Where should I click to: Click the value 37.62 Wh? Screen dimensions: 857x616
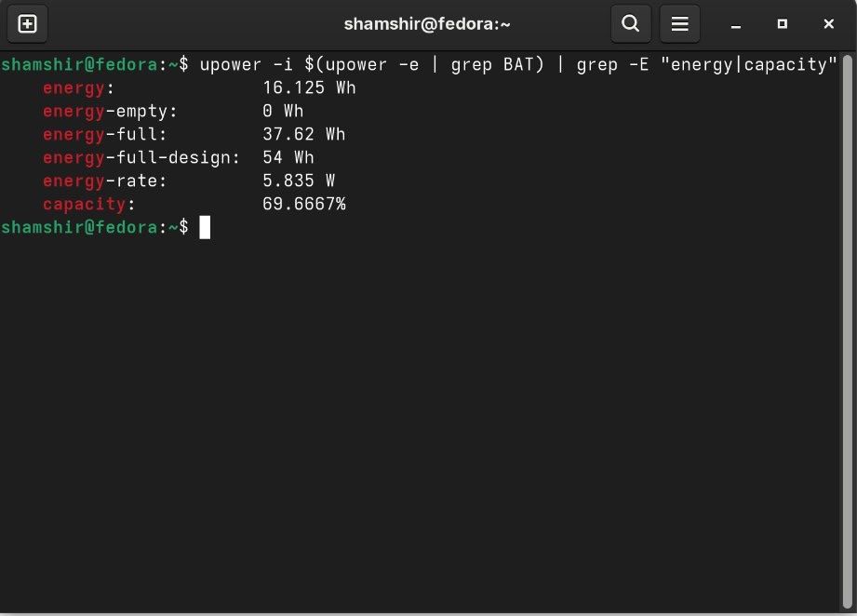tap(304, 134)
